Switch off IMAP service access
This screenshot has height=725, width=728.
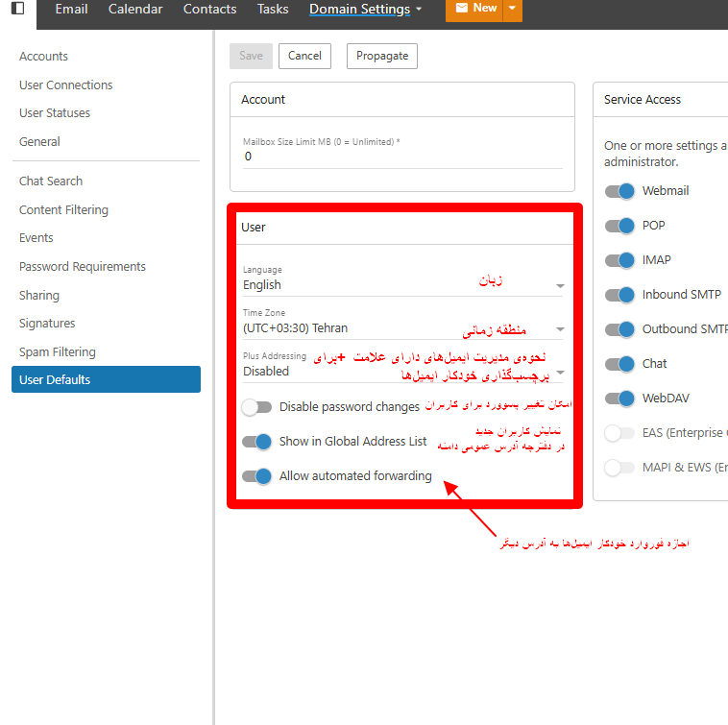[619, 260]
